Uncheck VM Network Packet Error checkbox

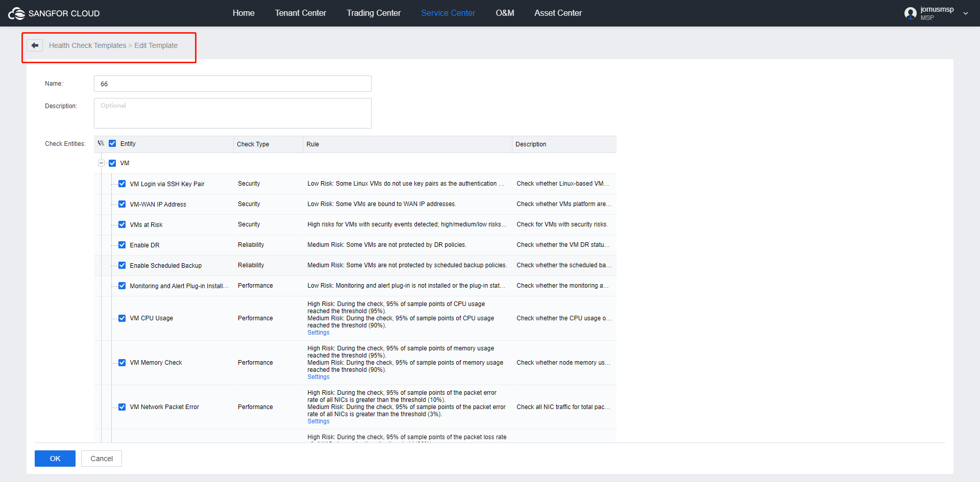point(122,407)
